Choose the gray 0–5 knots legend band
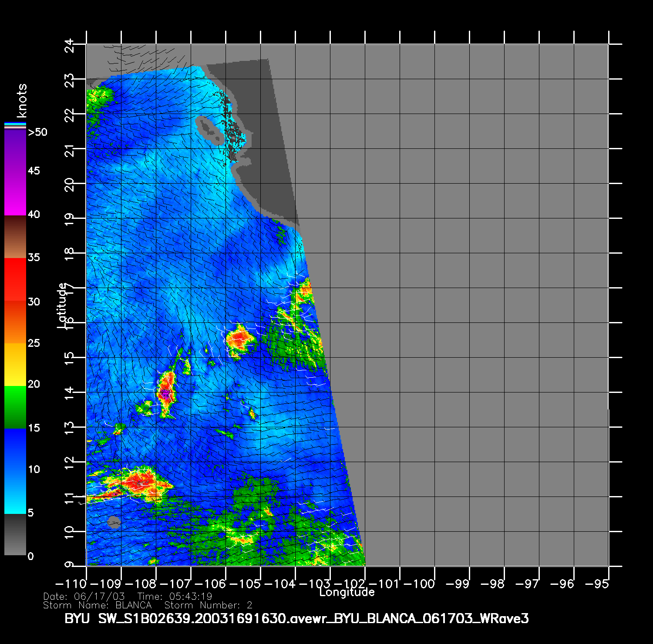This screenshot has height=644, width=653. pyautogui.click(x=15, y=534)
